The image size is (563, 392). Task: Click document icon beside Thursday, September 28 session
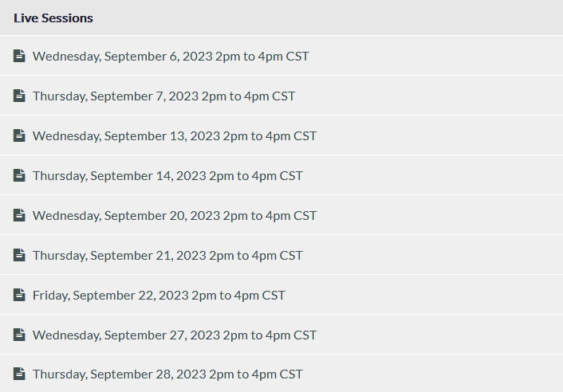[19, 374]
